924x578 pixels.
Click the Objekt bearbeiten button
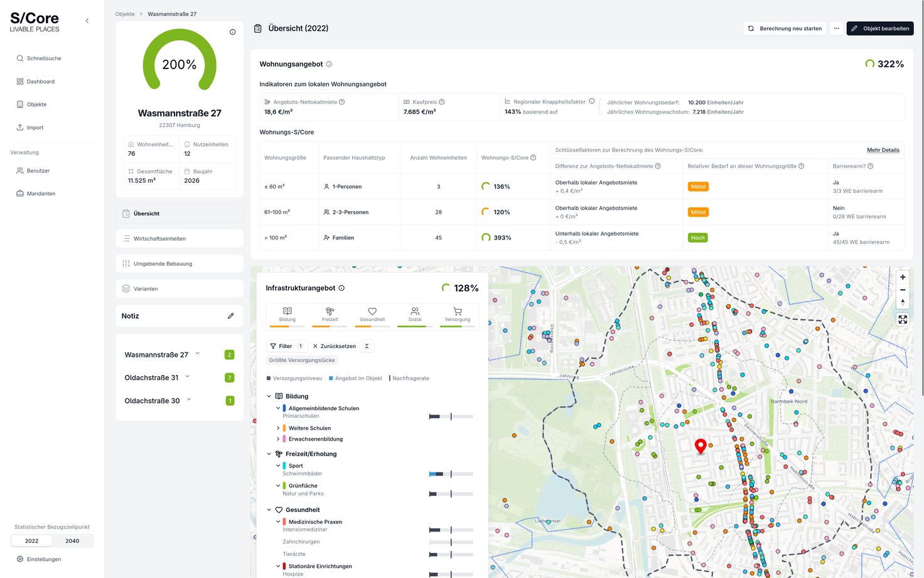(879, 28)
